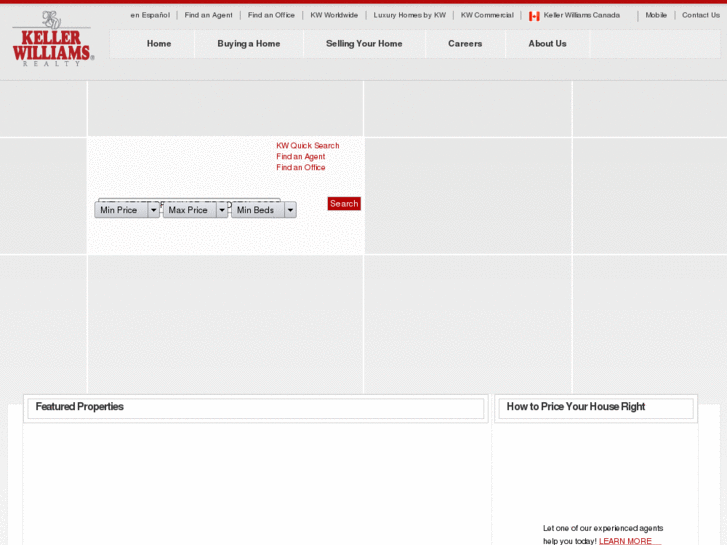Viewport: 727px width, 545px height.
Task: Select the KW Quick Search link
Action: [308, 146]
